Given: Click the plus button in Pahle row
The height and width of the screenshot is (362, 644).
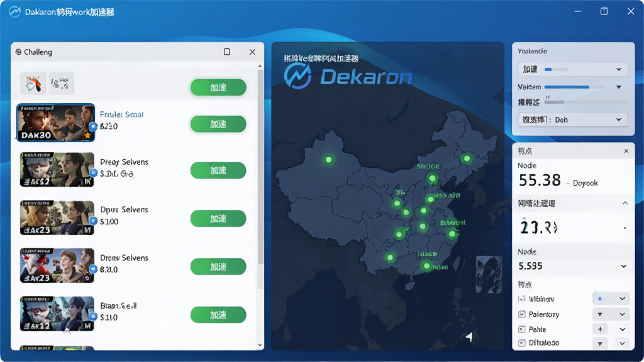Looking at the screenshot, I should (x=600, y=329).
